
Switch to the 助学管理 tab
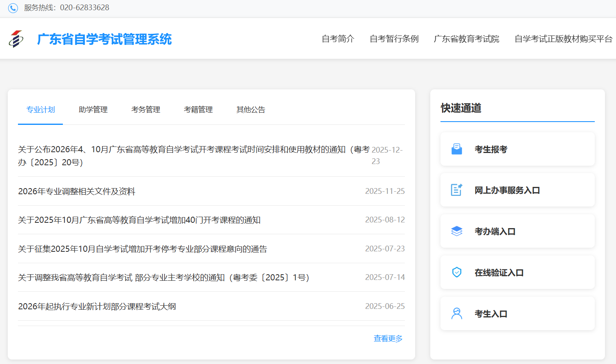[x=93, y=109]
